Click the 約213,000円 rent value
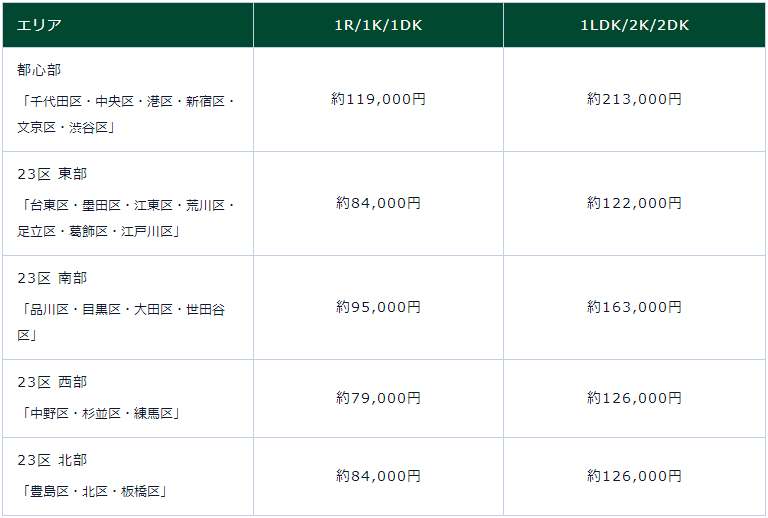This screenshot has width=768, height=518. click(634, 99)
